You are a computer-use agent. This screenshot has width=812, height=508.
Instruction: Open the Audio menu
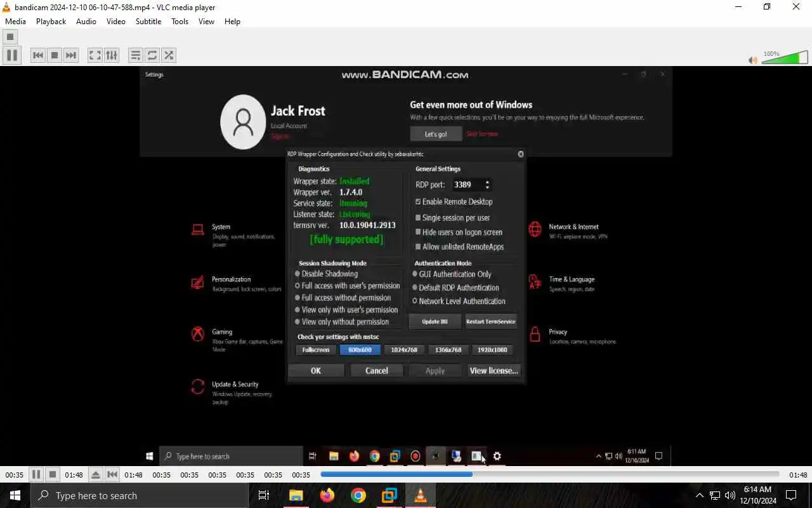(86, 21)
